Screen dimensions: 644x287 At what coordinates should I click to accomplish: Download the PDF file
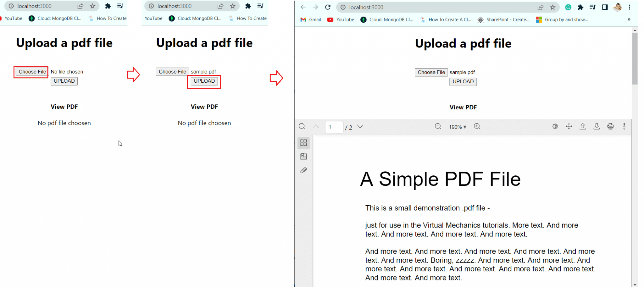(597, 126)
